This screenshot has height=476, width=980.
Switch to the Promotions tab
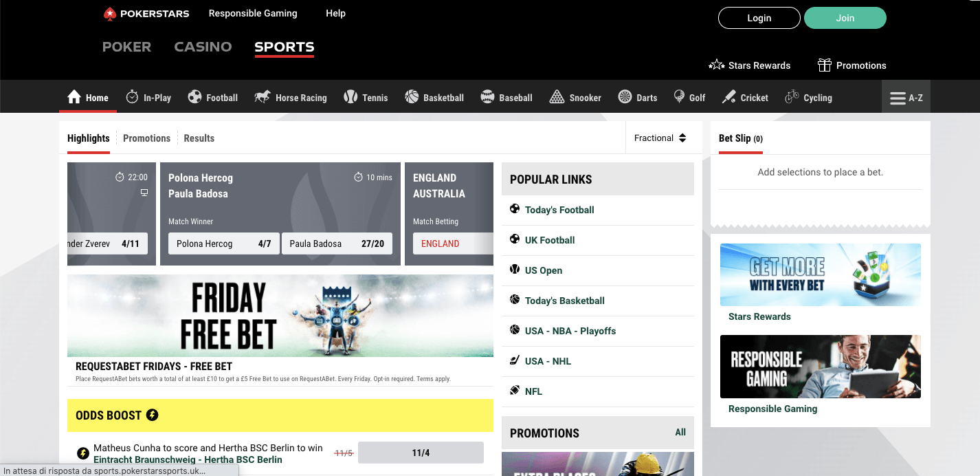tap(146, 138)
